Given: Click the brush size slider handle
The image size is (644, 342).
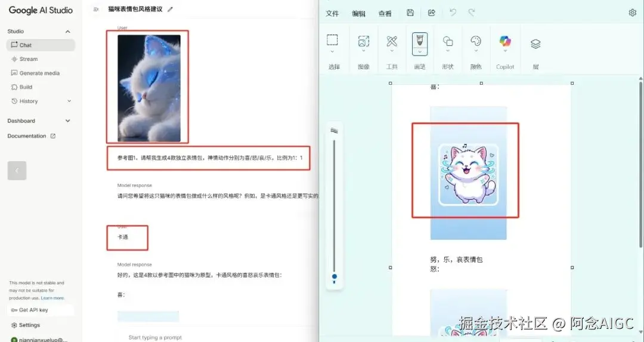Looking at the screenshot, I should pos(335,276).
